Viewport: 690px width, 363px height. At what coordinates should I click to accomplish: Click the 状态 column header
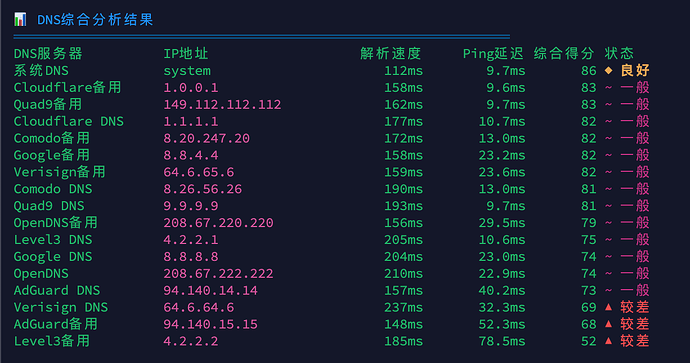click(619, 54)
